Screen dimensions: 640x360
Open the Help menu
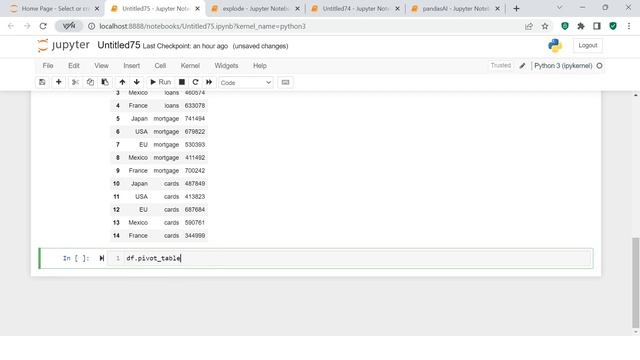[260, 66]
